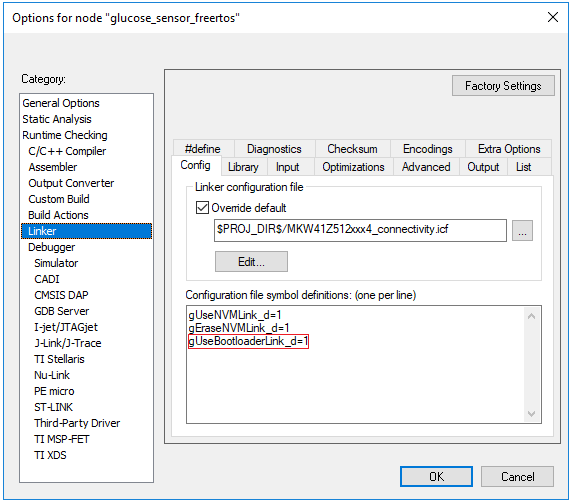
Task: Open the Encodings tab
Action: tap(428, 149)
